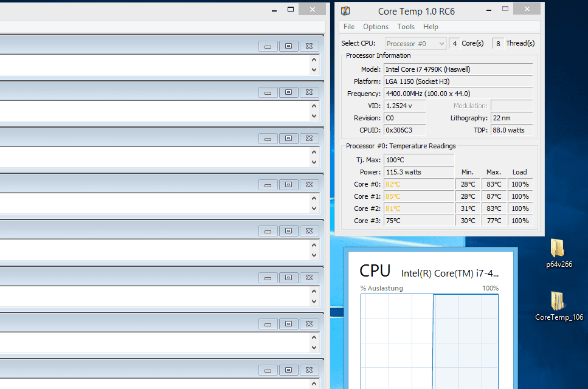This screenshot has height=389, width=588.
Task: Maximize the large window left of Core Temp
Action: [290, 9]
